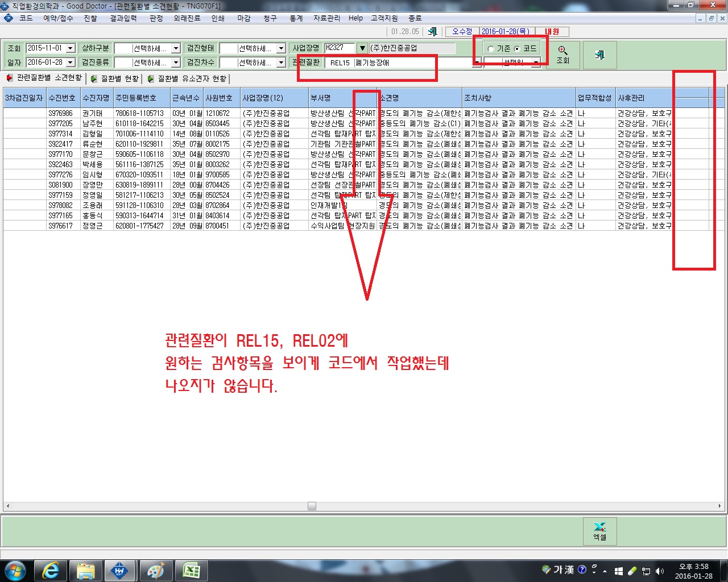Viewport: 728px width, 582px height.
Task: Switch to 질환별 유소견자 현황 tab
Action: tap(187, 78)
